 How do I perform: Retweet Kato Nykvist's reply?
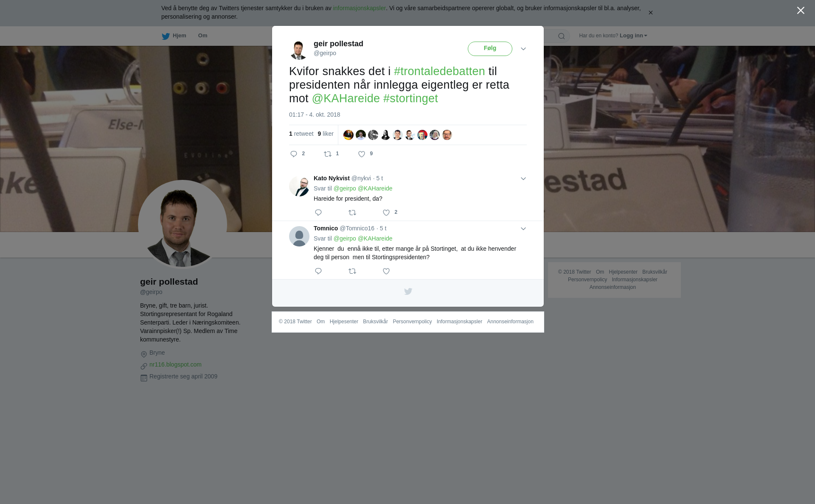pos(352,213)
